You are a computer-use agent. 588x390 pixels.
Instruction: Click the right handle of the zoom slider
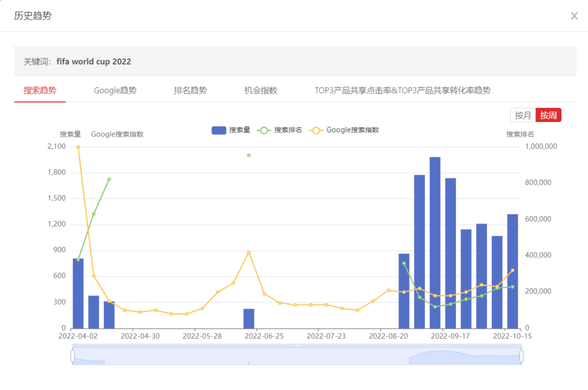tap(521, 356)
